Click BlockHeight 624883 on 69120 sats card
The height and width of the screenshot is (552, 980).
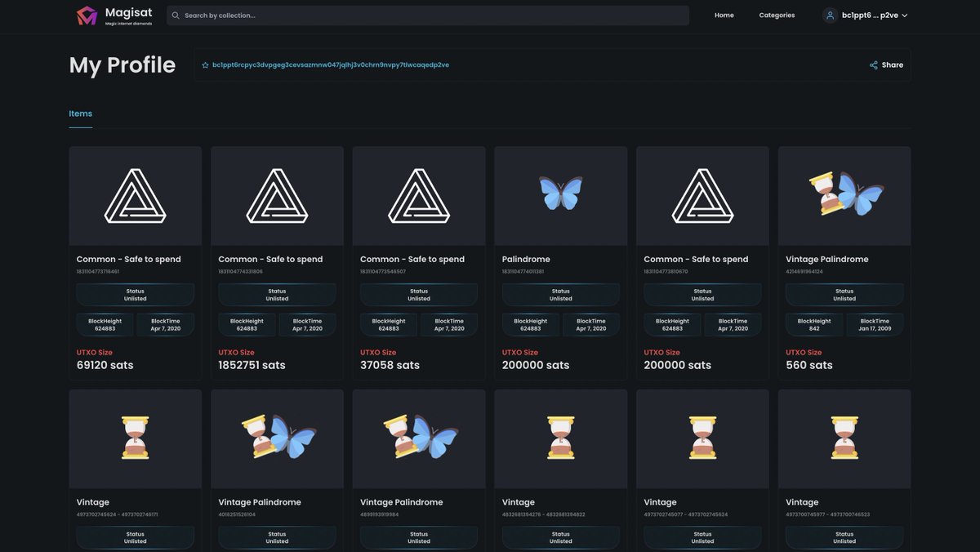[x=105, y=325]
